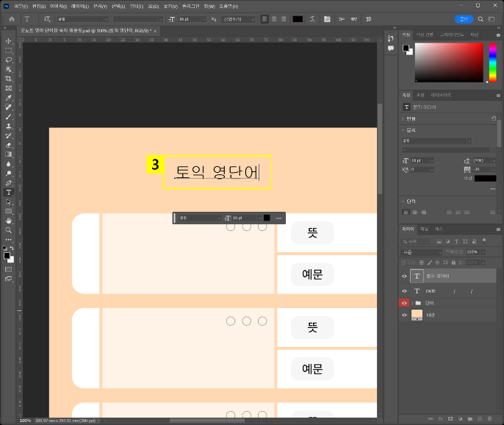Hide the 토익 영단어 text layer
This screenshot has height=425, width=504.
pyautogui.click(x=404, y=276)
